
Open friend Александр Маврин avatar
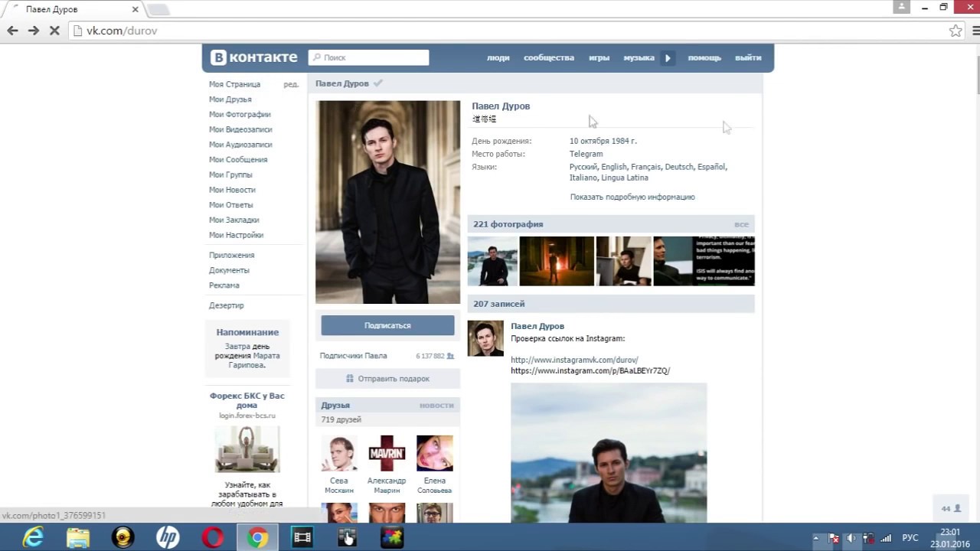[x=387, y=454]
